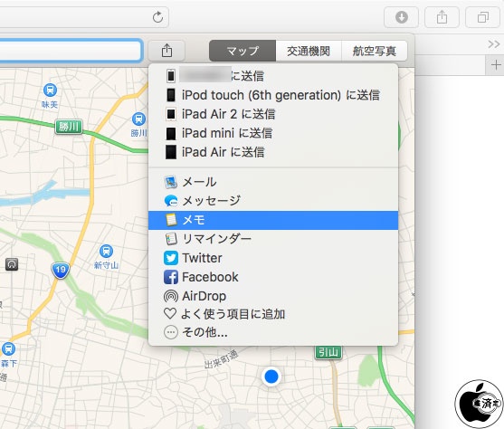Click the Maps search input field
The height and width of the screenshot is (429, 504).
(71, 50)
